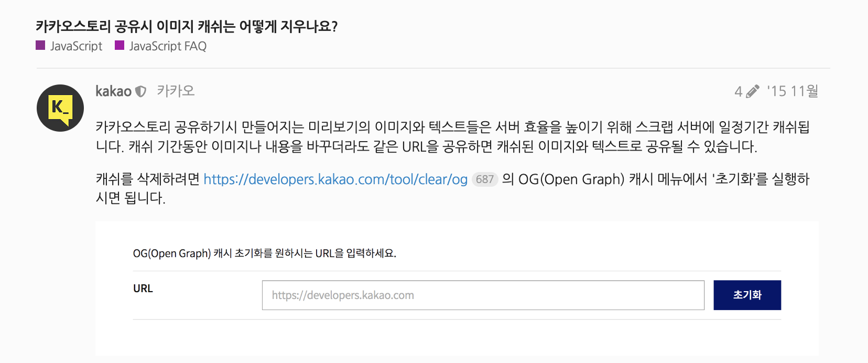
Task: Click the 초기화 button
Action: pyautogui.click(x=747, y=295)
